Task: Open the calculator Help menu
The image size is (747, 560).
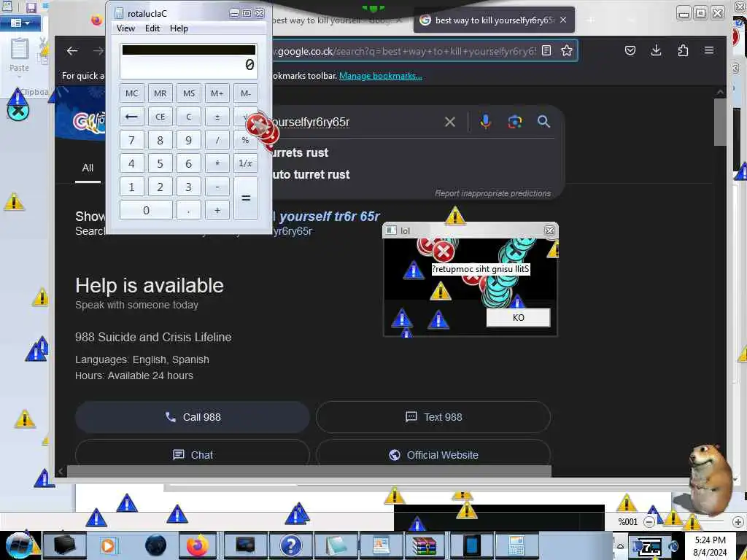Action: point(179,28)
